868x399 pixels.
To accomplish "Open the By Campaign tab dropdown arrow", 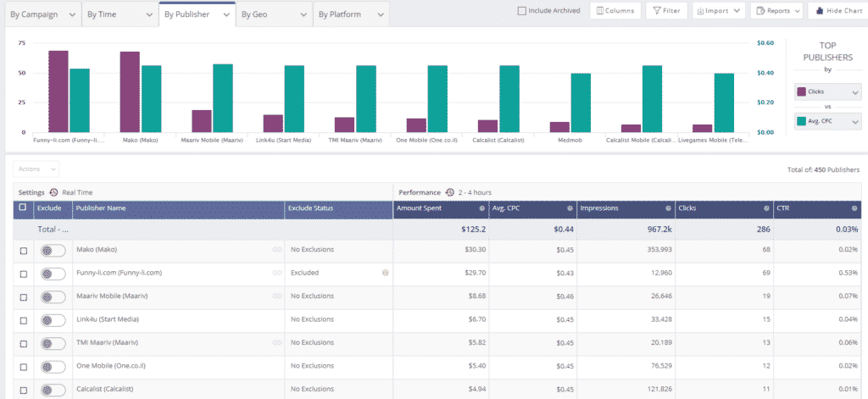I will (x=72, y=15).
